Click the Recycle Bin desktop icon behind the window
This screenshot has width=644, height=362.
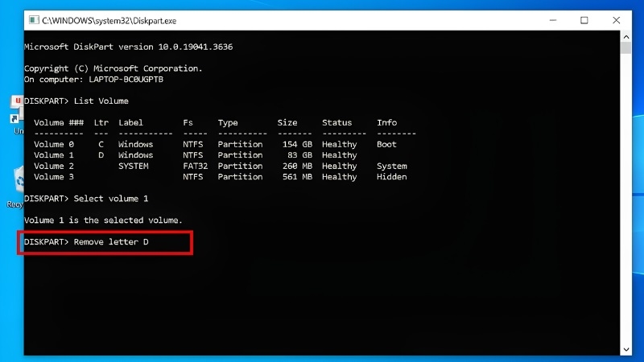click(x=19, y=180)
